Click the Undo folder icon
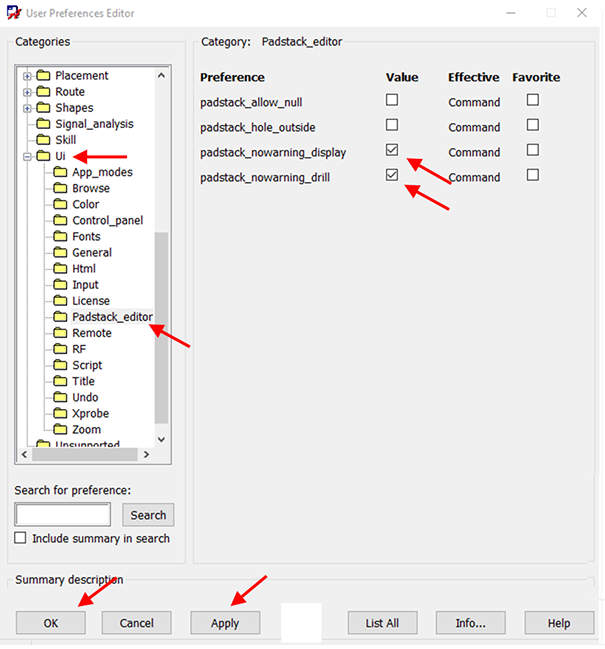Viewport: 605px width, 649px height. [x=60, y=398]
